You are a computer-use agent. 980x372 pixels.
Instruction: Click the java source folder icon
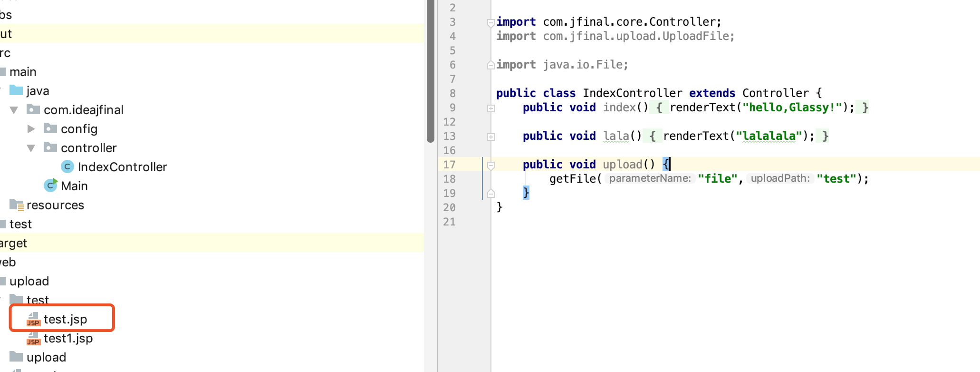tap(16, 90)
